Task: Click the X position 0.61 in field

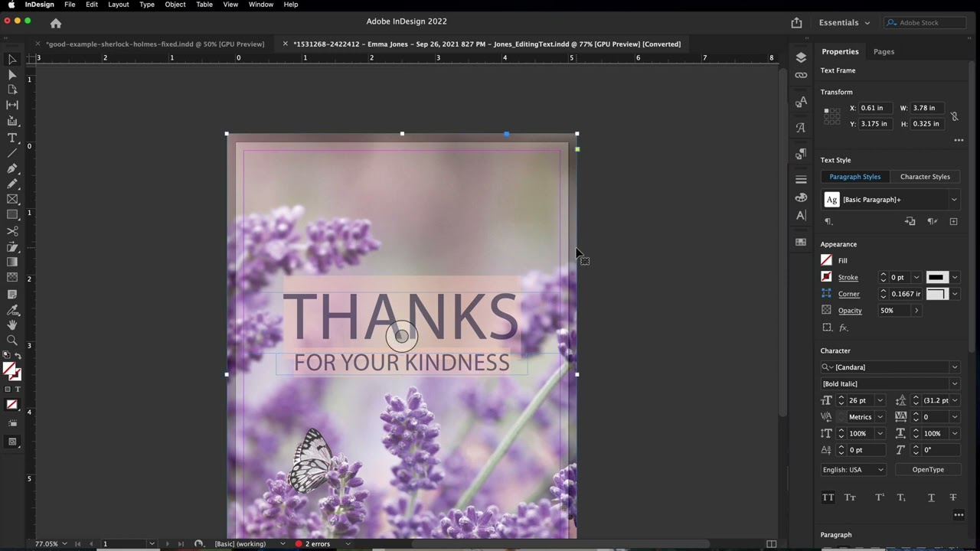Action: pos(874,108)
